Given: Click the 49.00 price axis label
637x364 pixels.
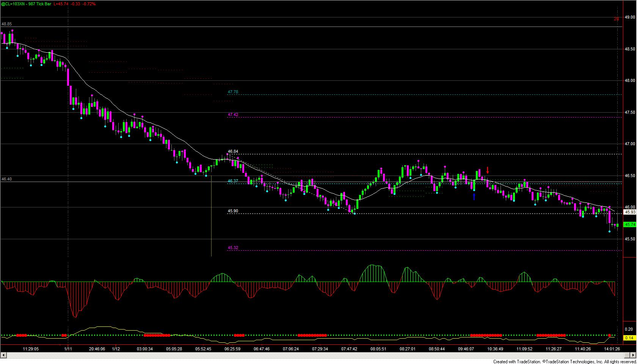Looking at the screenshot, I should 630,17.
